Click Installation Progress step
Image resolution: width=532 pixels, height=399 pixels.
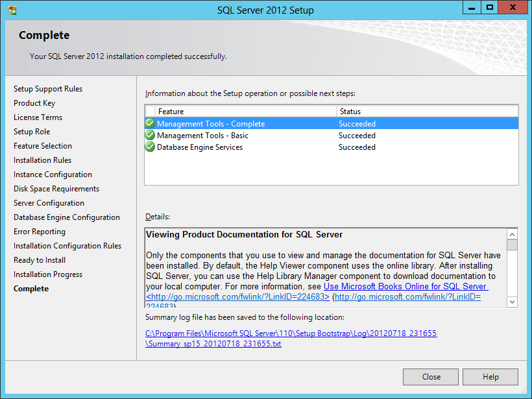tap(48, 274)
